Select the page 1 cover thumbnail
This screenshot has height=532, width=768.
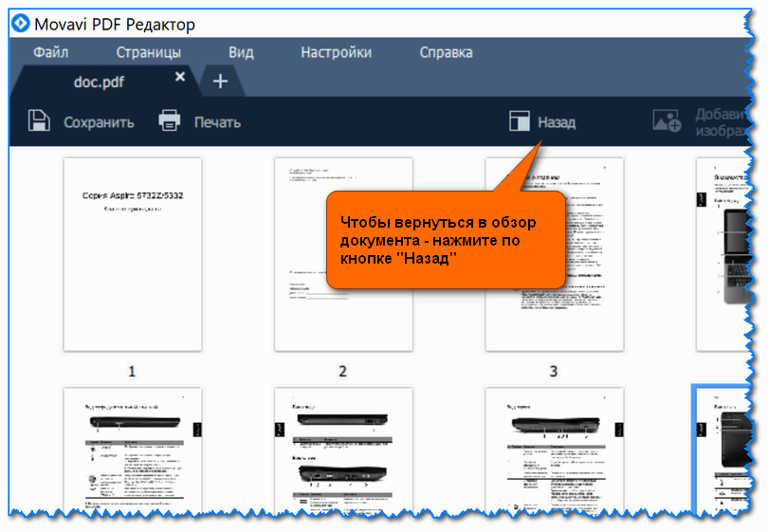tap(132, 254)
